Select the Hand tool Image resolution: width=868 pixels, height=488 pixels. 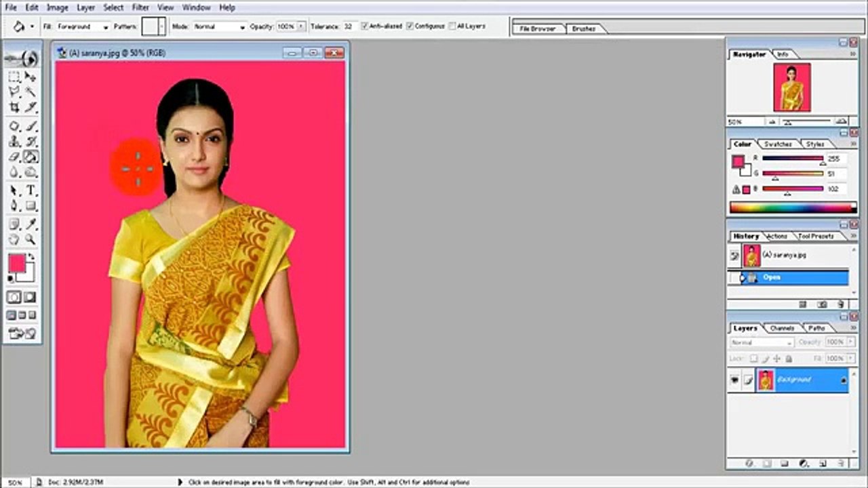click(x=14, y=240)
